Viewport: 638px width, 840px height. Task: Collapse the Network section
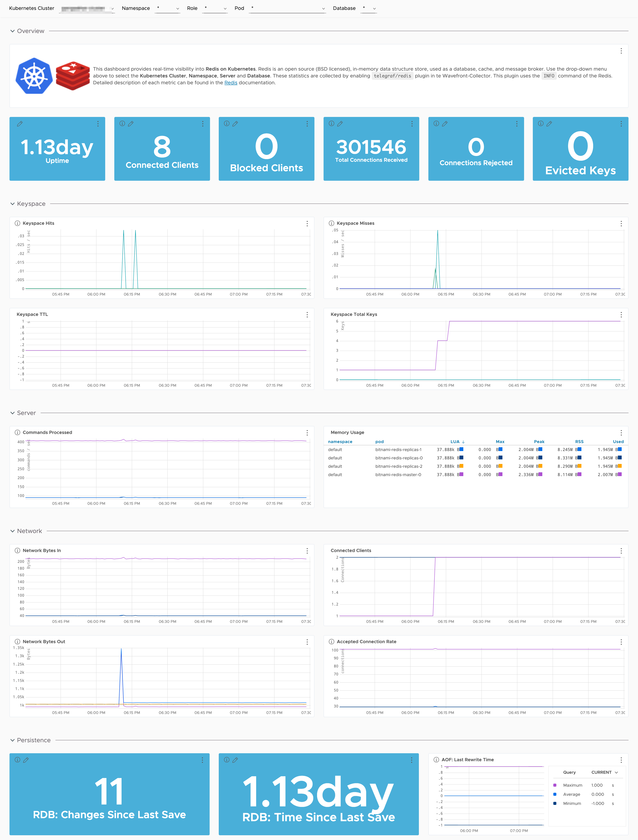point(13,531)
